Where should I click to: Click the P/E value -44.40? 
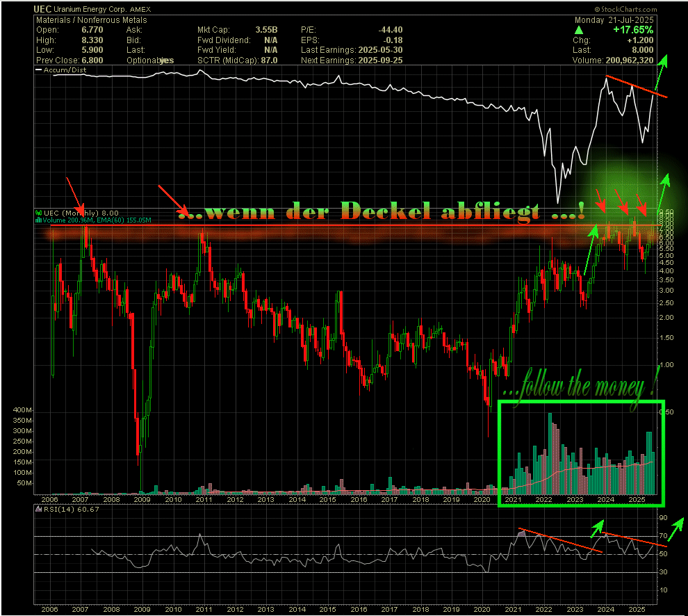(x=390, y=30)
